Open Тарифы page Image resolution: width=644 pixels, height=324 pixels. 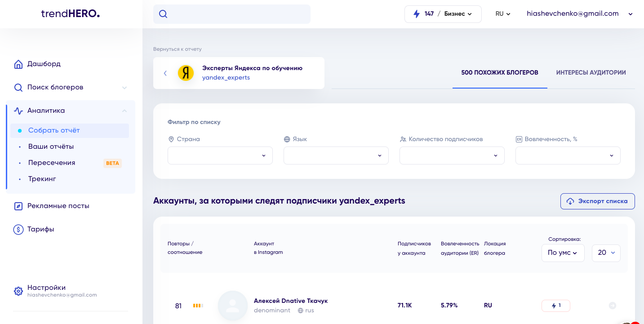click(x=40, y=229)
